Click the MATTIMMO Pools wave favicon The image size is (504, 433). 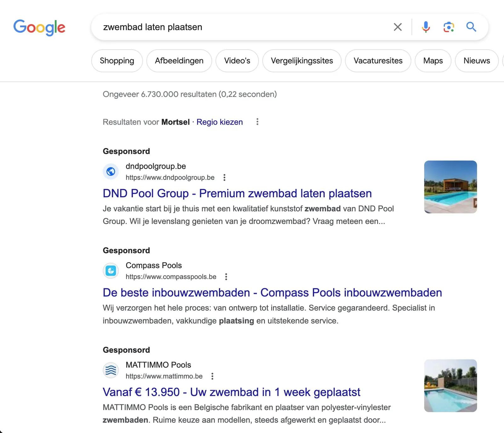point(111,370)
